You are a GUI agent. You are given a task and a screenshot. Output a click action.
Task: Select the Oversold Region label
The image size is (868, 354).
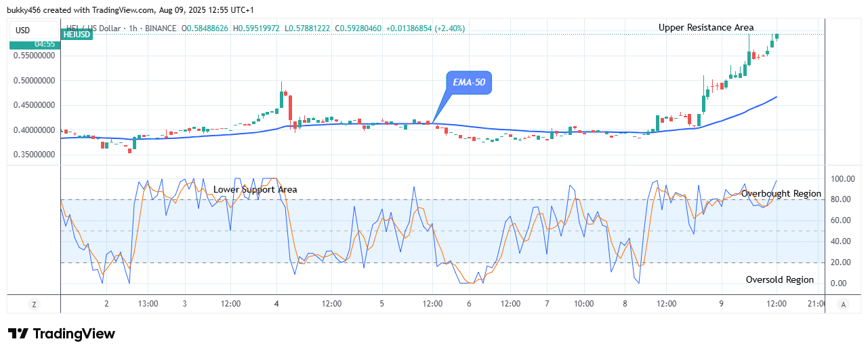tap(780, 279)
